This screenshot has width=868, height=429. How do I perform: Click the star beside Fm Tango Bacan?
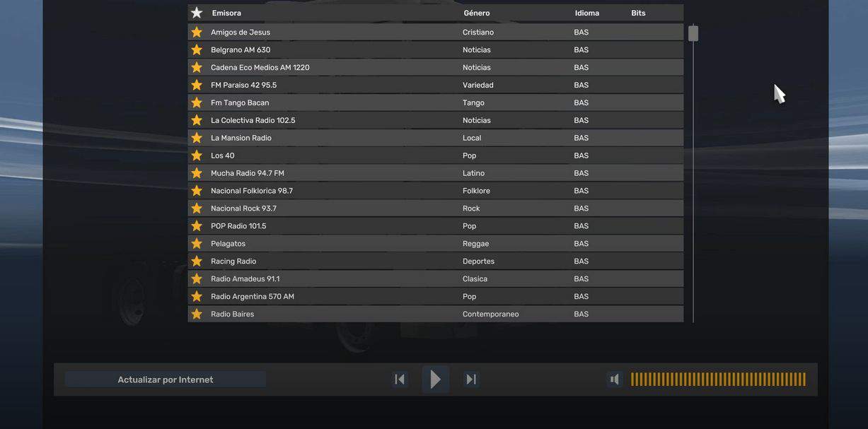197,102
